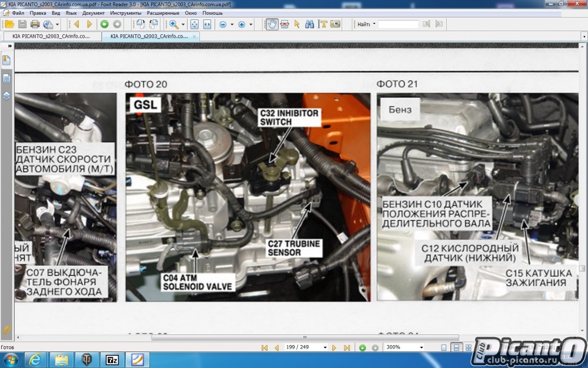This screenshot has width=588, height=368.
Task: Open the Файл menu
Action: pos(18,13)
